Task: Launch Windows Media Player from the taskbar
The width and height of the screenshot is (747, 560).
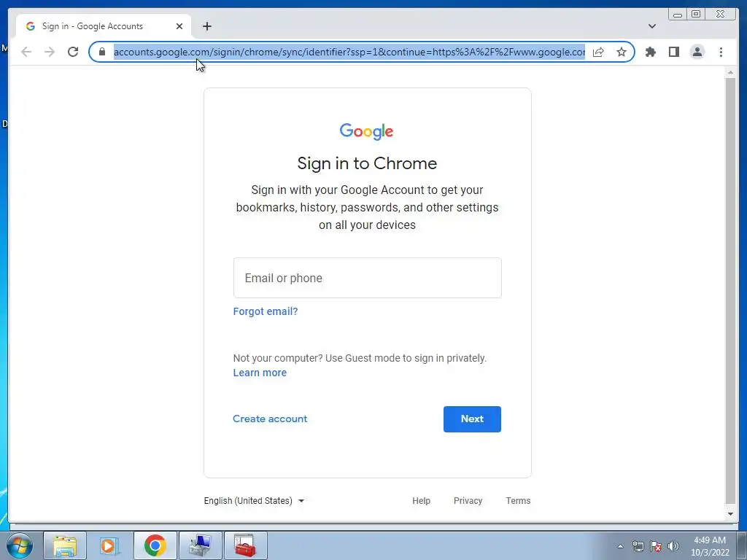Action: click(x=110, y=545)
